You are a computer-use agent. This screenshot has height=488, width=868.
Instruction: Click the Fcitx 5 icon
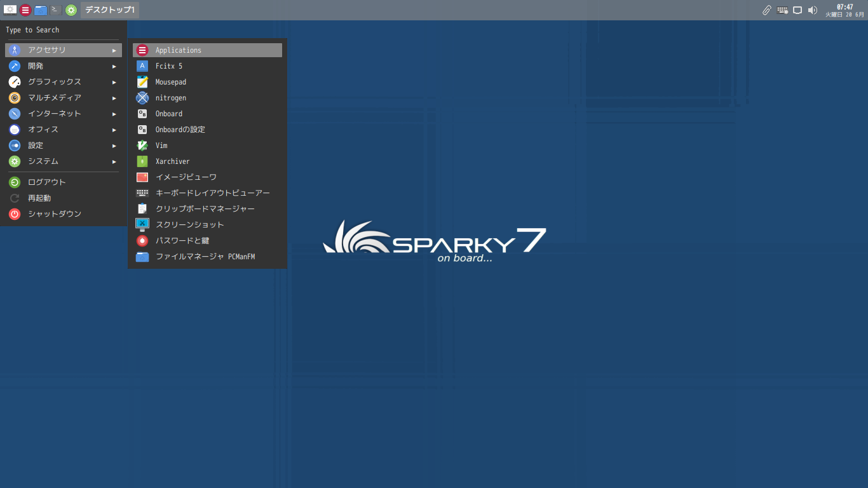coord(142,66)
